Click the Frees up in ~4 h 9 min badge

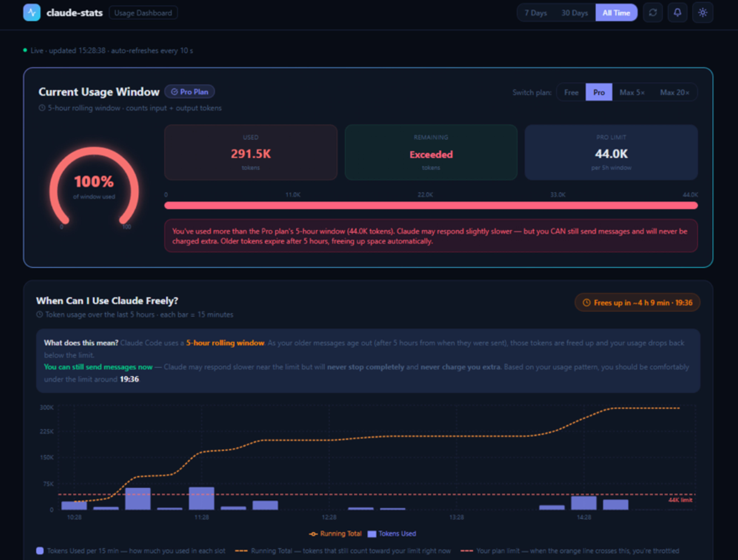637,302
